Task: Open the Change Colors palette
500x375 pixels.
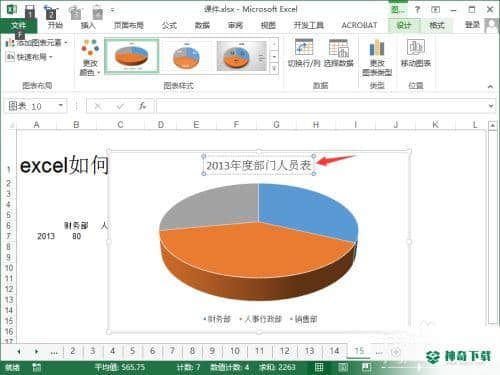Action: (x=90, y=57)
